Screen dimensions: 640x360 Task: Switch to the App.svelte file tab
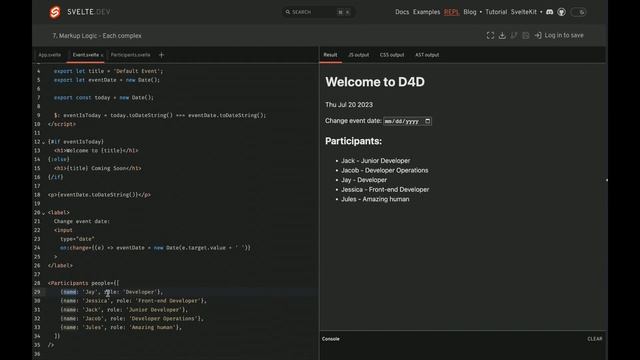(49, 55)
